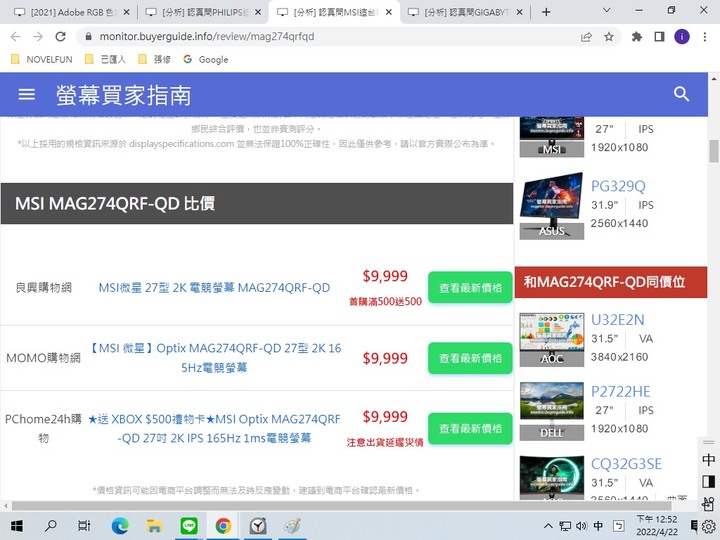Switch to the PHILIPS analysis tab

pos(202,12)
